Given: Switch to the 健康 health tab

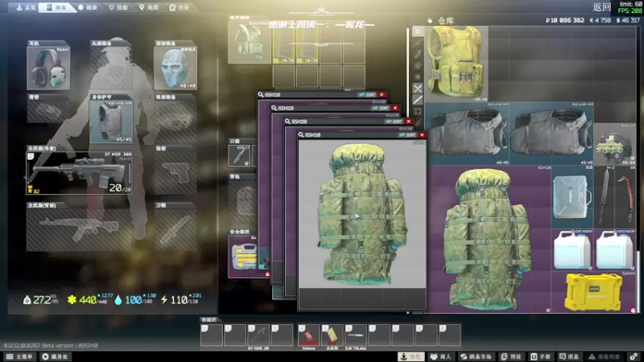Looking at the screenshot, I should click(x=88, y=7).
